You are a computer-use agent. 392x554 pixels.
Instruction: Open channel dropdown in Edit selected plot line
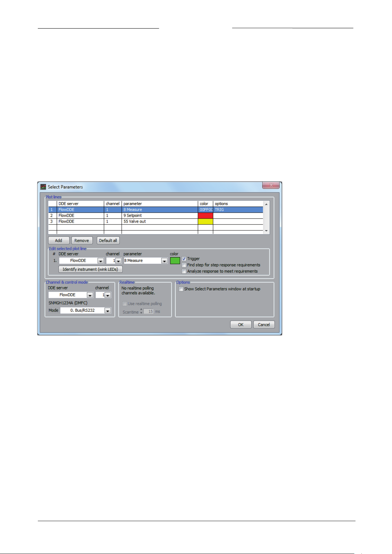click(x=118, y=261)
